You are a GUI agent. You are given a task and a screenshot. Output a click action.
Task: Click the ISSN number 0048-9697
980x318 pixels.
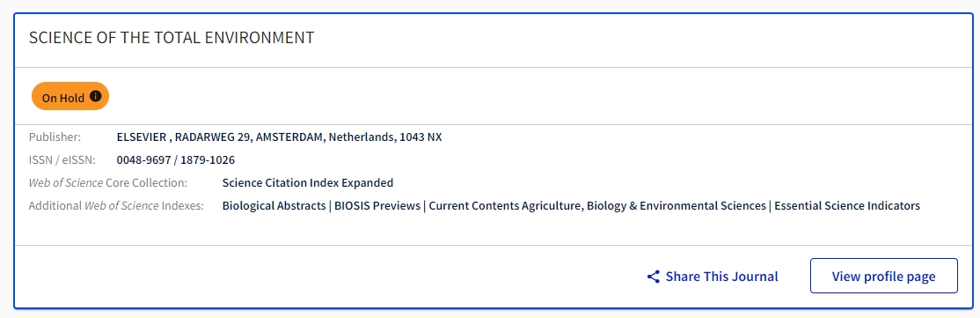[x=143, y=159]
